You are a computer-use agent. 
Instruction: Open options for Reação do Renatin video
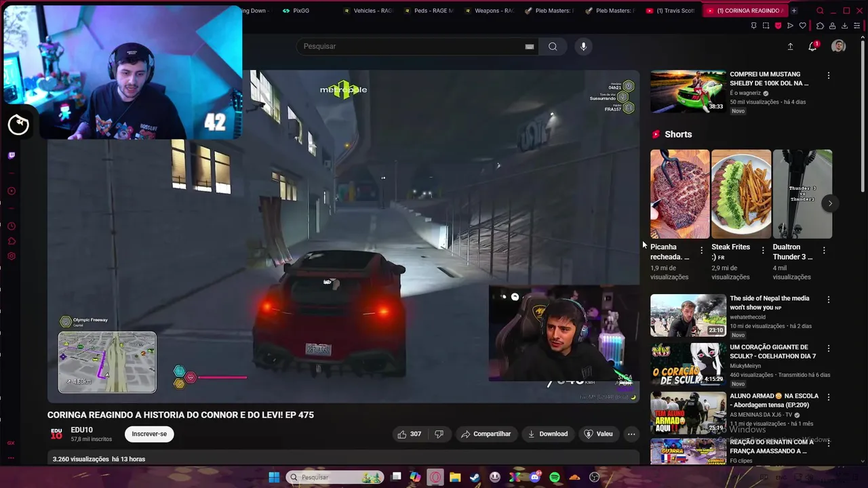pyautogui.click(x=828, y=443)
